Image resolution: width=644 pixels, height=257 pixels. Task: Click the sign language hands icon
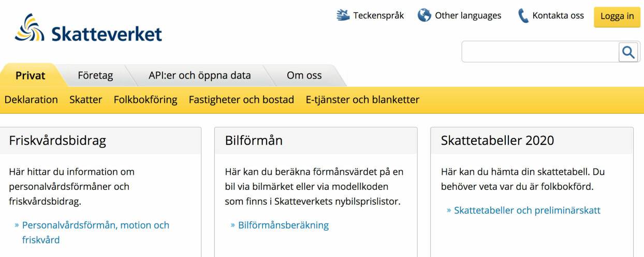[343, 15]
